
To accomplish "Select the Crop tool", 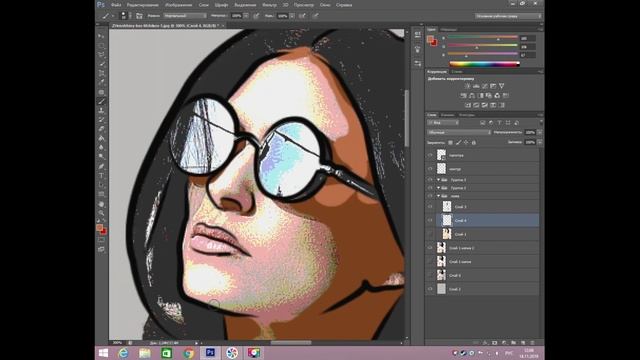I will [x=101, y=73].
